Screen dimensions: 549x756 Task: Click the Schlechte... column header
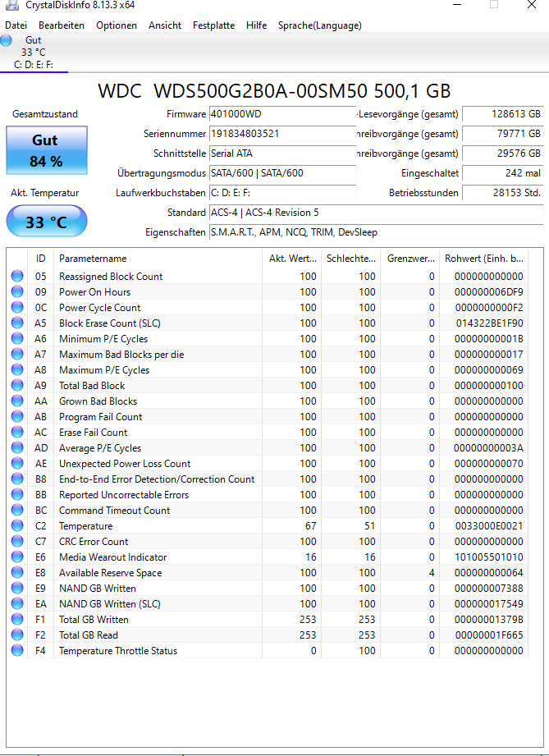point(351,259)
